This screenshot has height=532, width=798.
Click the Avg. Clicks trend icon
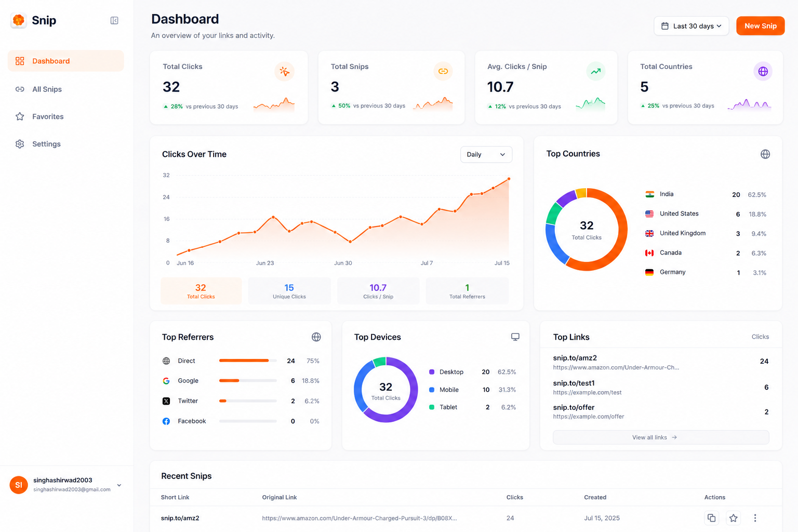pyautogui.click(x=596, y=71)
